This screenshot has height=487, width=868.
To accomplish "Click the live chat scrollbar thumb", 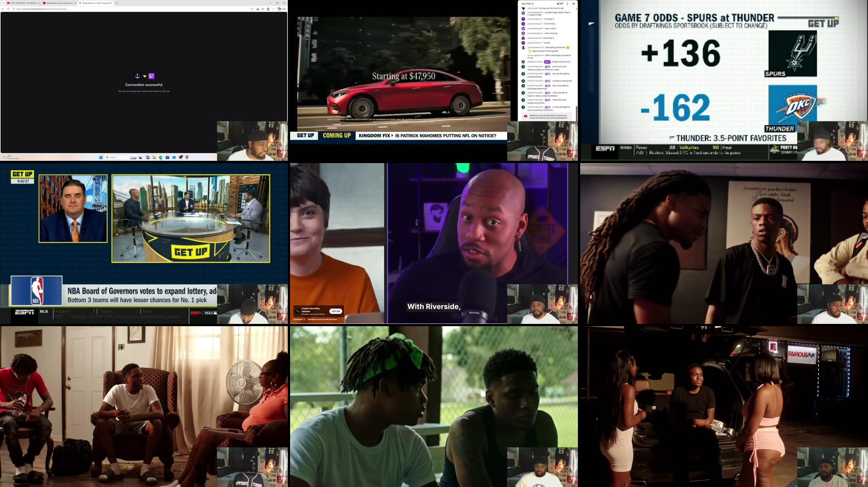I will [x=577, y=113].
